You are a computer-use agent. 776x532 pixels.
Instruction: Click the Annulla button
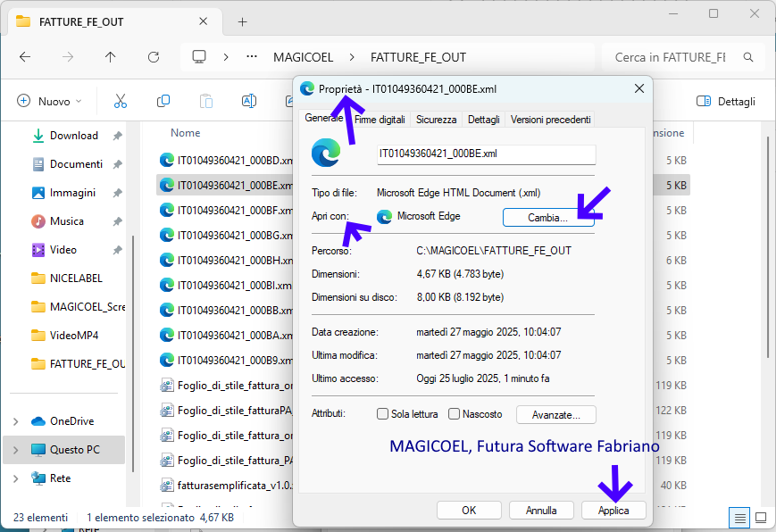pyautogui.click(x=541, y=511)
